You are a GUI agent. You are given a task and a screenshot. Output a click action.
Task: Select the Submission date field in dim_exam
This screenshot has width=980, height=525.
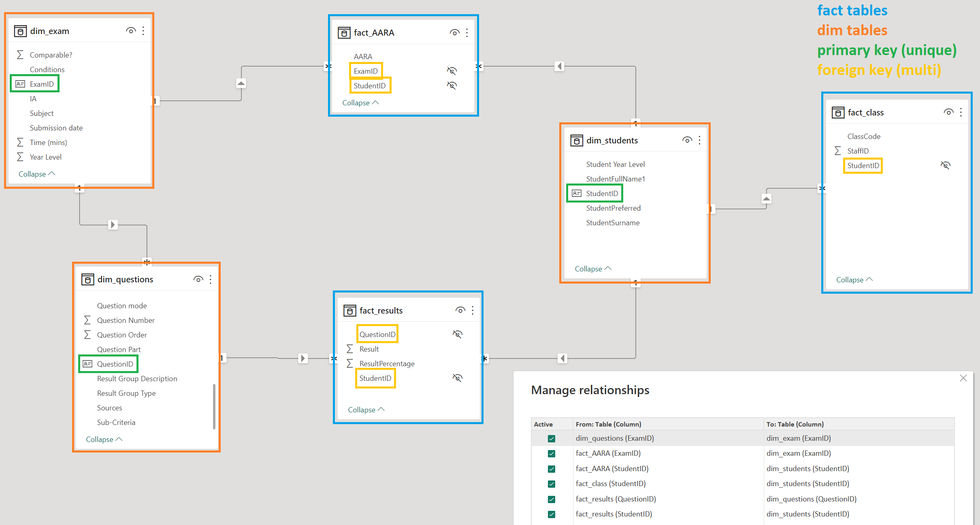(56, 128)
